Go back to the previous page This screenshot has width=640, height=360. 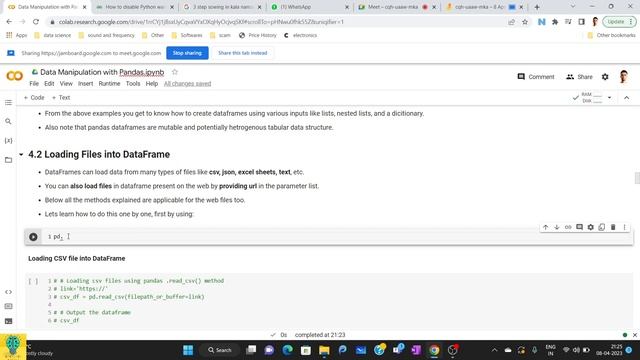point(9,22)
